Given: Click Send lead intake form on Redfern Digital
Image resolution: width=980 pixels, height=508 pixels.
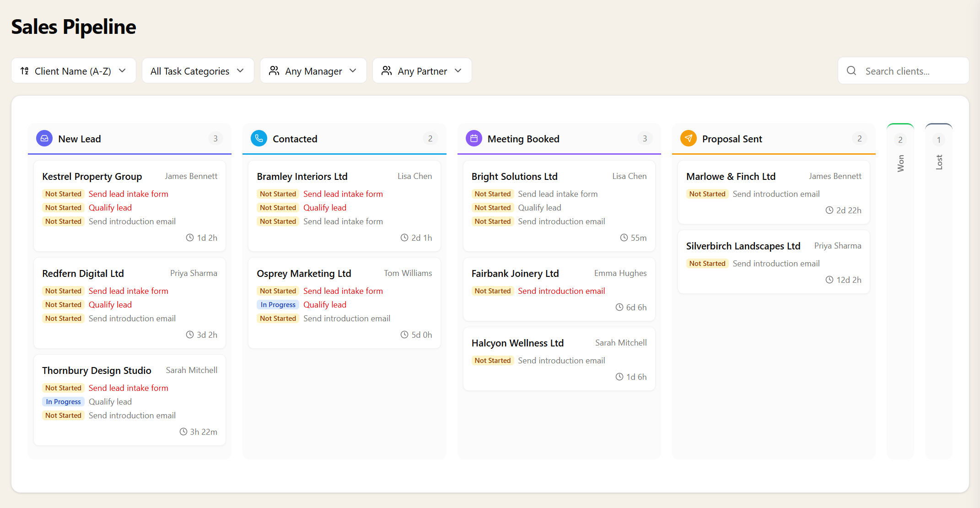Looking at the screenshot, I should pos(129,291).
